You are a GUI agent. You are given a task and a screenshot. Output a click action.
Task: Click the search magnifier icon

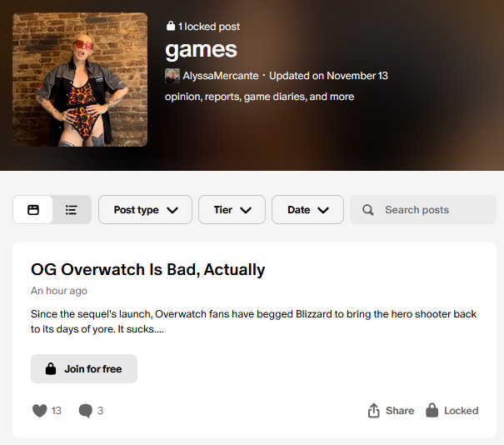click(368, 210)
